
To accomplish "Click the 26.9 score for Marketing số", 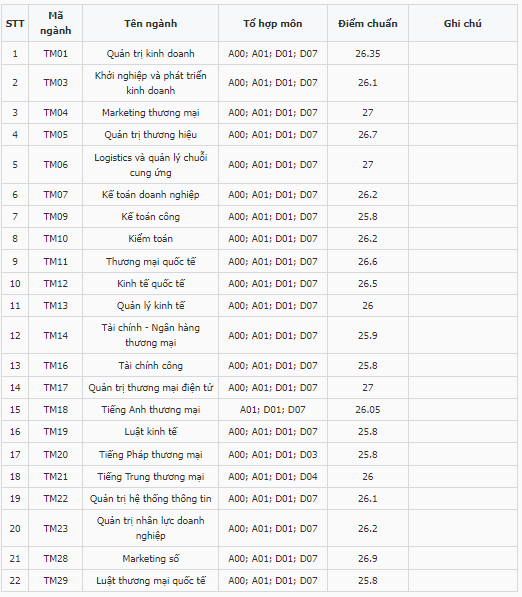I will click(x=367, y=559).
